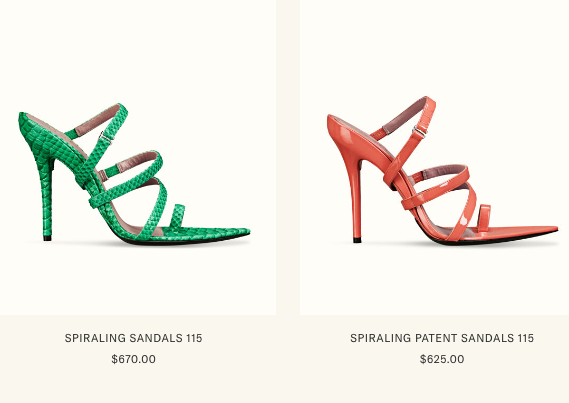Click the pointed toe of the coral sandal
569x403 pixels.
541,231
